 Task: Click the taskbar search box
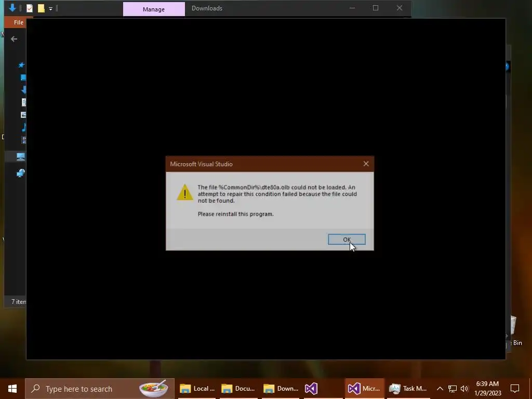pyautogui.click(x=100, y=389)
